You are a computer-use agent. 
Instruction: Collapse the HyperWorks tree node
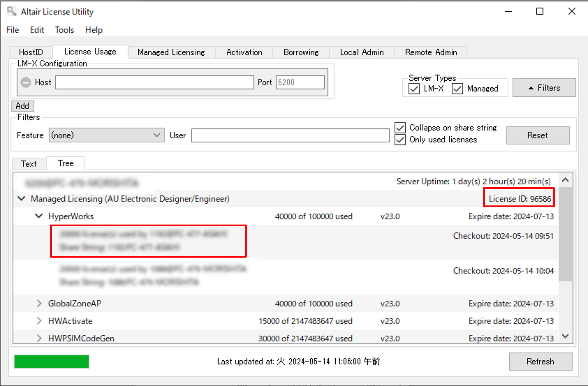click(39, 216)
